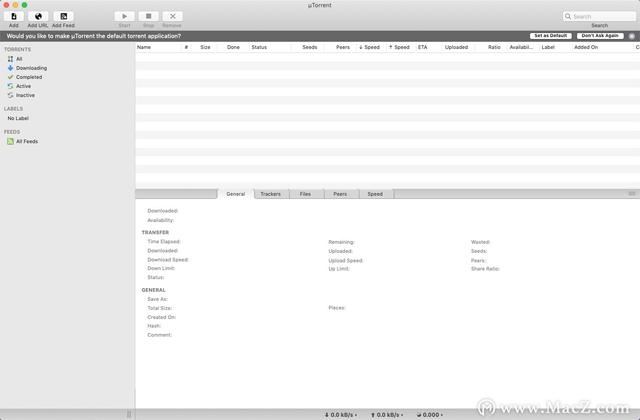Click the Inactive grey arrows icon
This screenshot has width=640, height=420.
point(11,95)
